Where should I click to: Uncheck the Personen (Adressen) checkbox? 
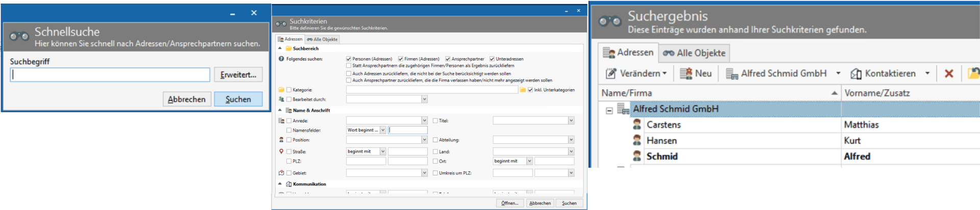tap(349, 59)
